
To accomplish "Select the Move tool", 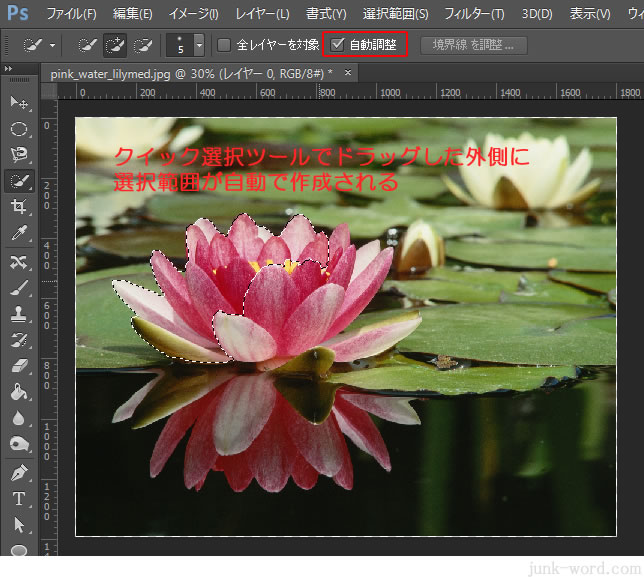I will (x=19, y=103).
